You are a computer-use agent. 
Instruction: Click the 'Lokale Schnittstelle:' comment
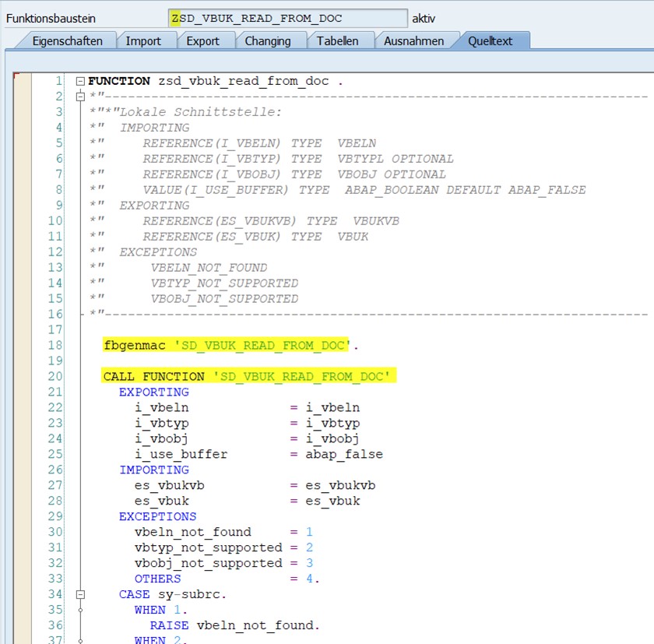coord(201,112)
